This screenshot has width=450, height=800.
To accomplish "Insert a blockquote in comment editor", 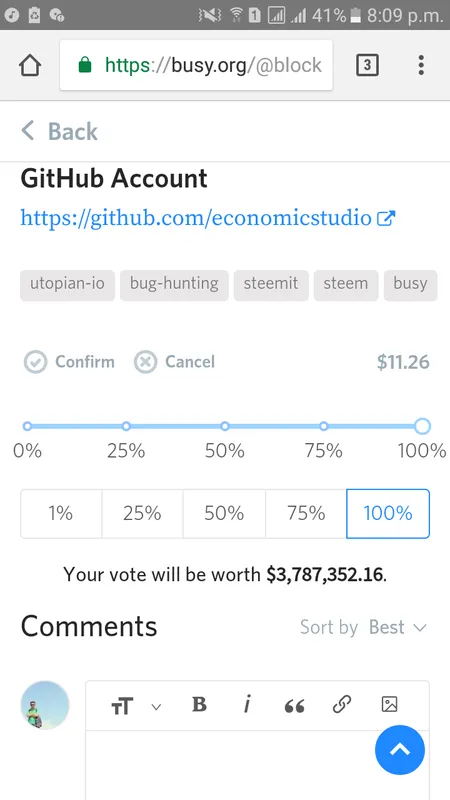I will coord(294,706).
